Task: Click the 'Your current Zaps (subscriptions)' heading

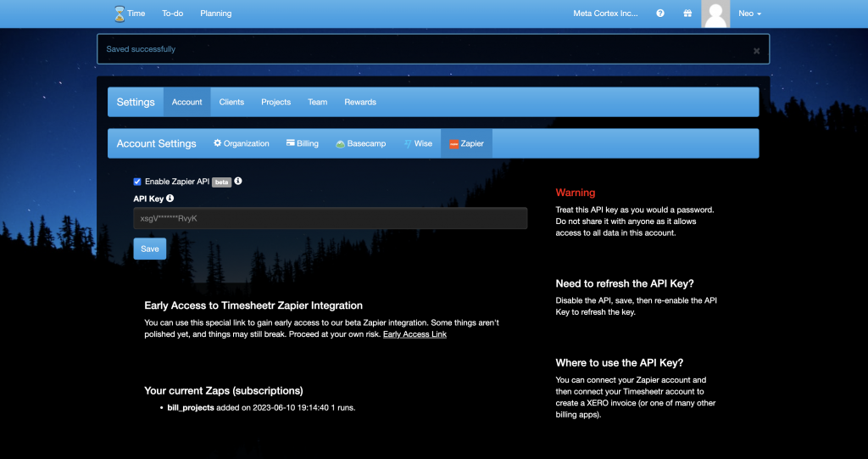Action: pyautogui.click(x=224, y=390)
